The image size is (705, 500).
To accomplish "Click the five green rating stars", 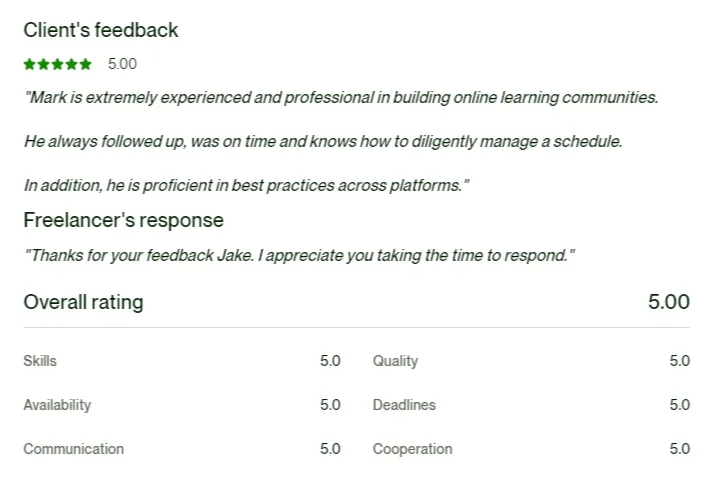I will tap(58, 64).
